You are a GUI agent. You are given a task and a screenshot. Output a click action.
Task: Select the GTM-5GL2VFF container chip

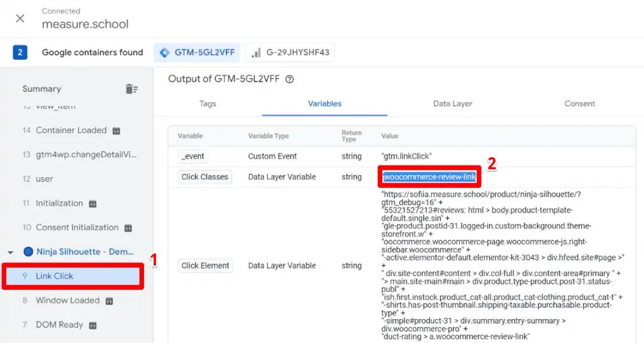(197, 53)
